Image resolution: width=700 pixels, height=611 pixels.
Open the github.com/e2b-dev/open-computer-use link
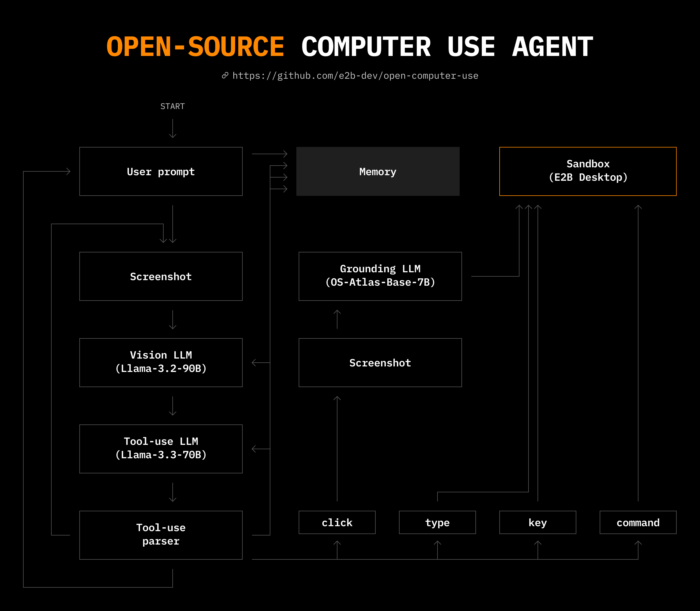[355, 76]
